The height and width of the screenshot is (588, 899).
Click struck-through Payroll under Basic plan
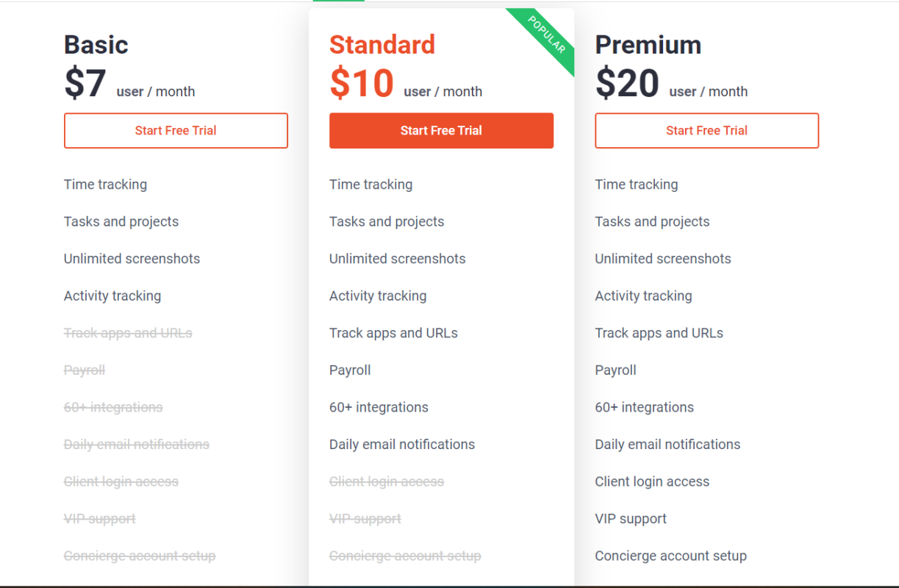coord(85,370)
